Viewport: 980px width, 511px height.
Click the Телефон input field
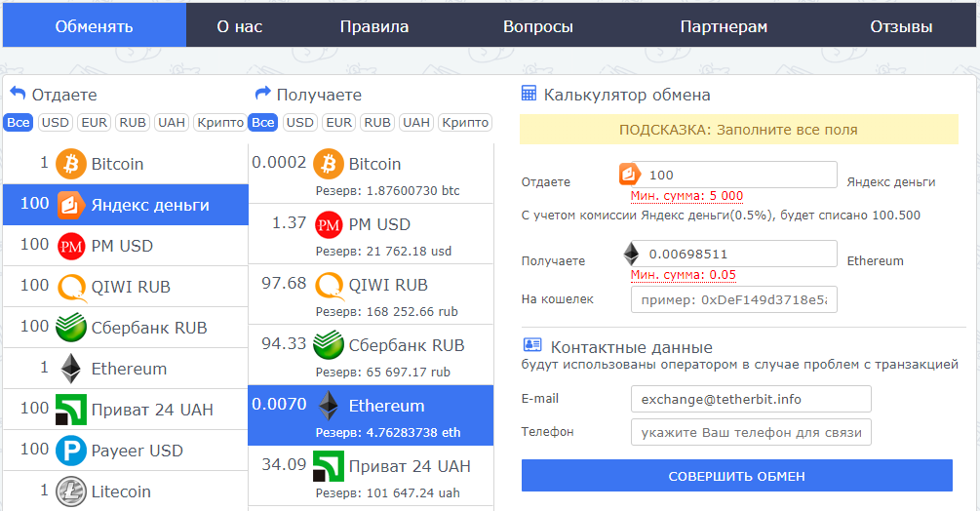751,432
